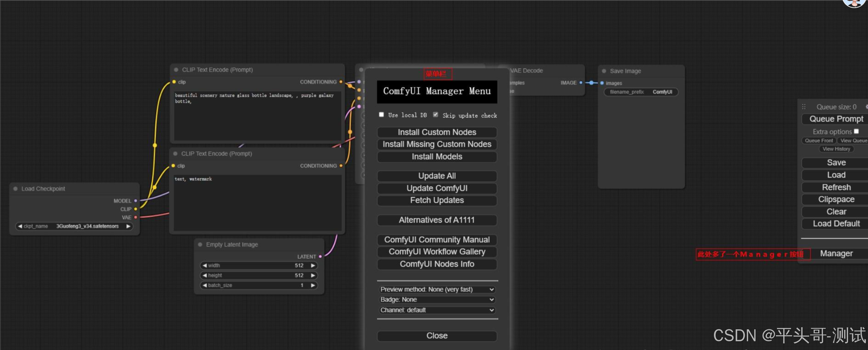The height and width of the screenshot is (350, 868).
Task: Close the ComfyUI Manager Menu
Action: (437, 336)
